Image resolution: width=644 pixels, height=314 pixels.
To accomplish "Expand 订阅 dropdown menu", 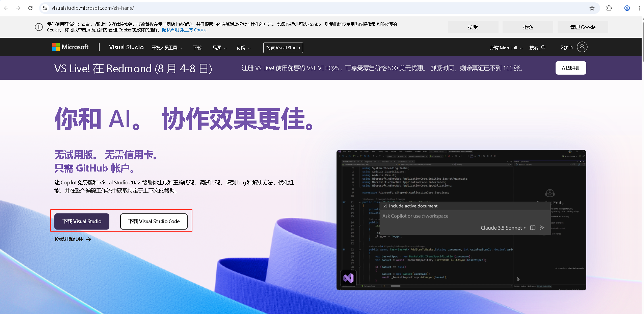I will click(243, 48).
